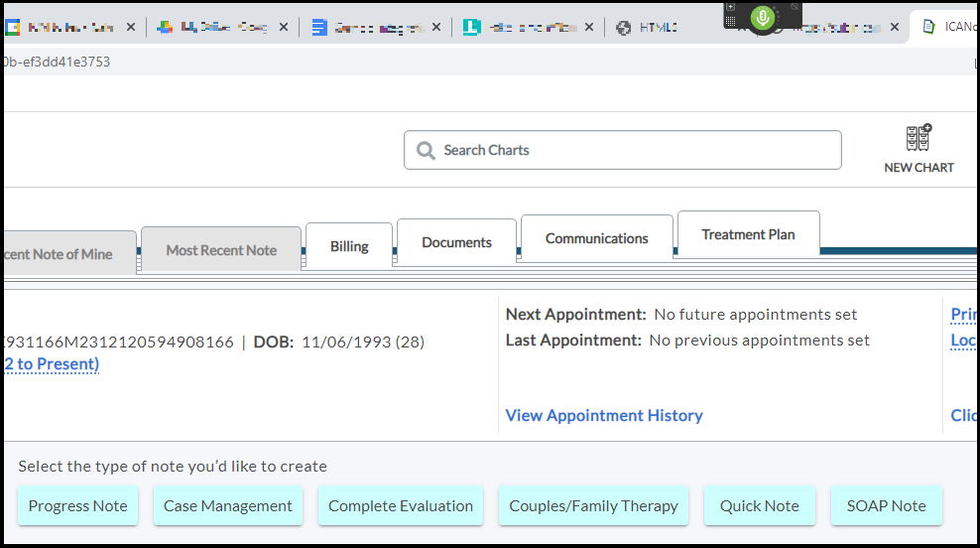Viewport: 980px width, 548px height.
Task: Click 'No future appointments set' text
Action: coord(756,314)
